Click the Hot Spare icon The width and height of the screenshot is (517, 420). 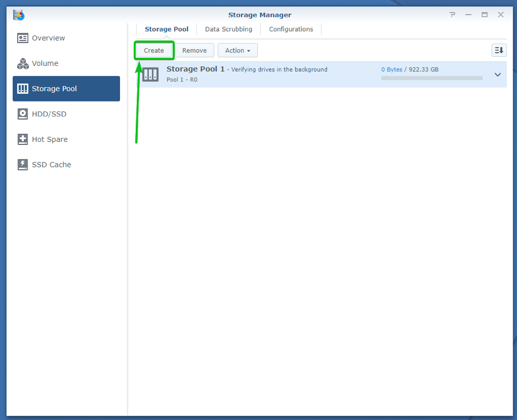coord(22,140)
